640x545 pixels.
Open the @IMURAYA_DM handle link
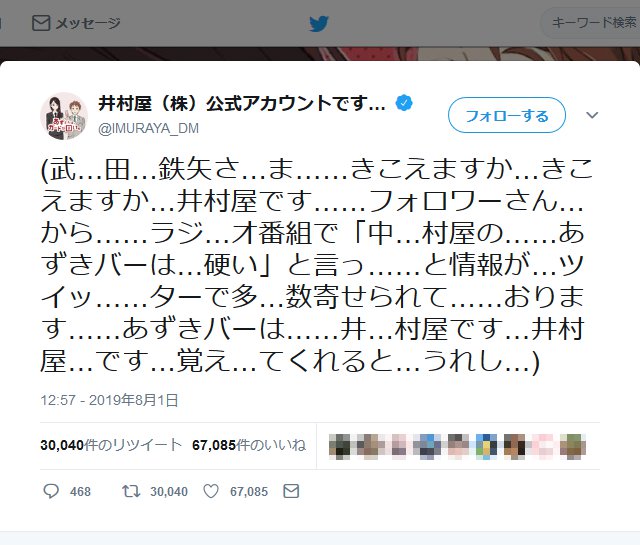tap(148, 128)
